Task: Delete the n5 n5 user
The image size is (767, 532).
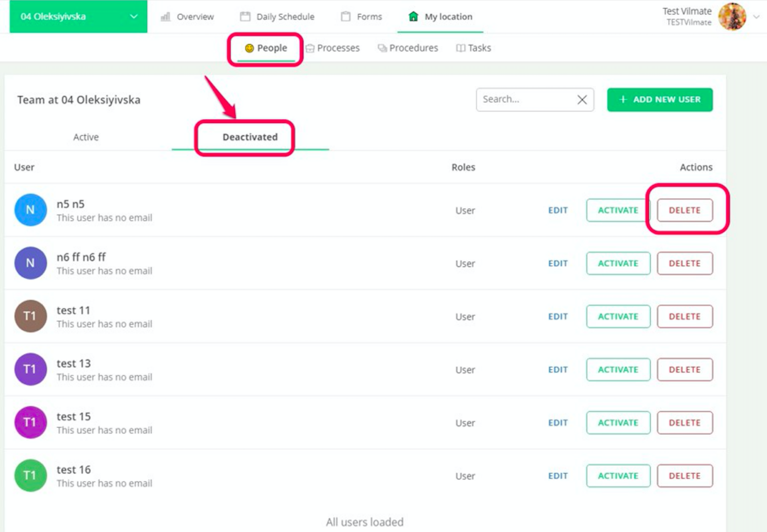Action: [x=684, y=210]
